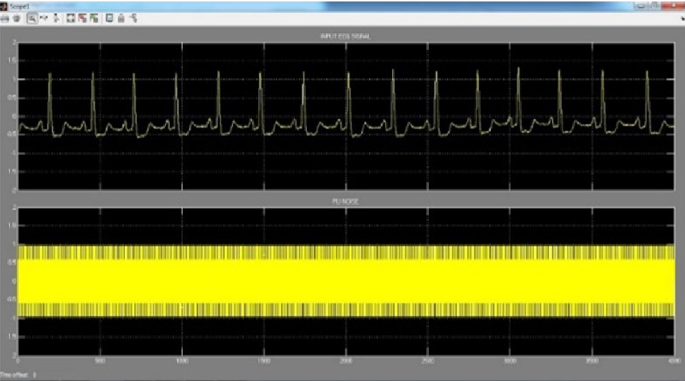Click the Print icon in the scope toolbar
Screen dimensions: 685x381
tap(5, 18)
